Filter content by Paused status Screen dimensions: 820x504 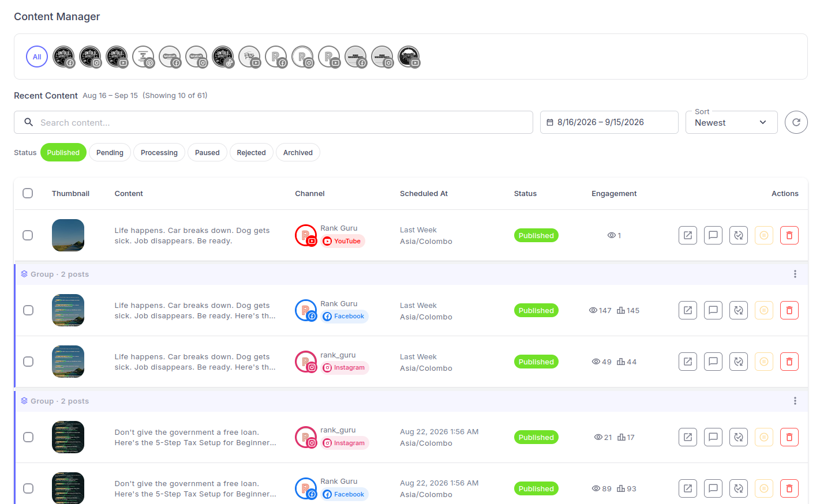[x=207, y=152]
